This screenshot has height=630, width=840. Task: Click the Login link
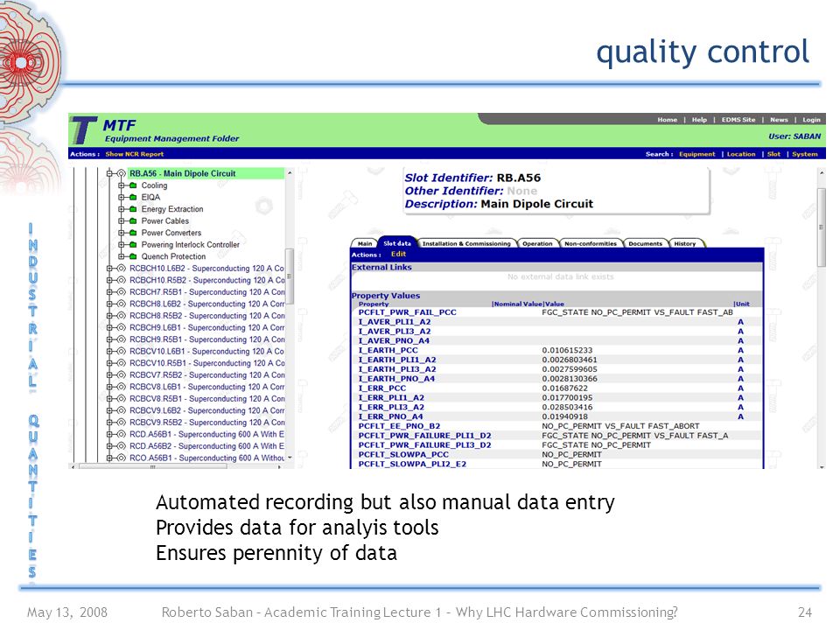coord(811,120)
